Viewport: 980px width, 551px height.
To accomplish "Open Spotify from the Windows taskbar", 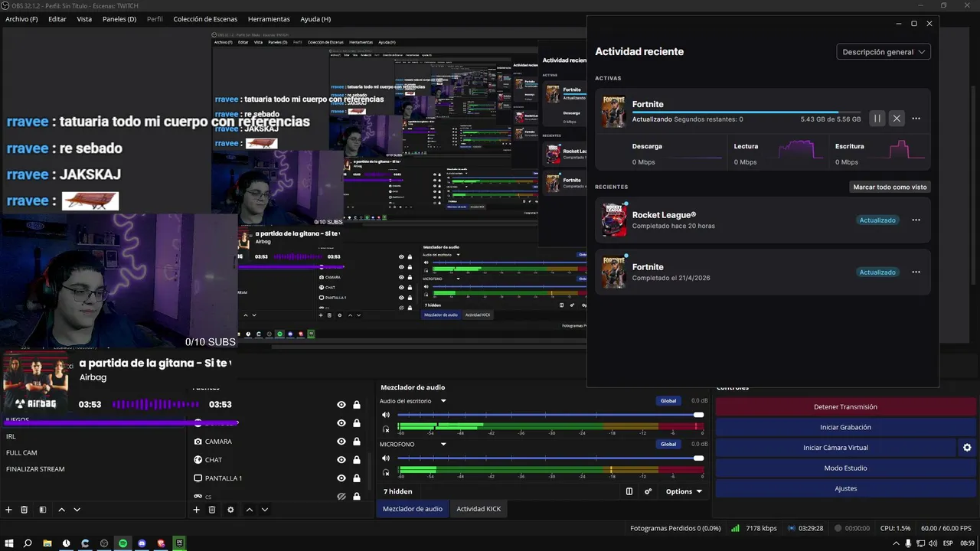I will tap(123, 543).
